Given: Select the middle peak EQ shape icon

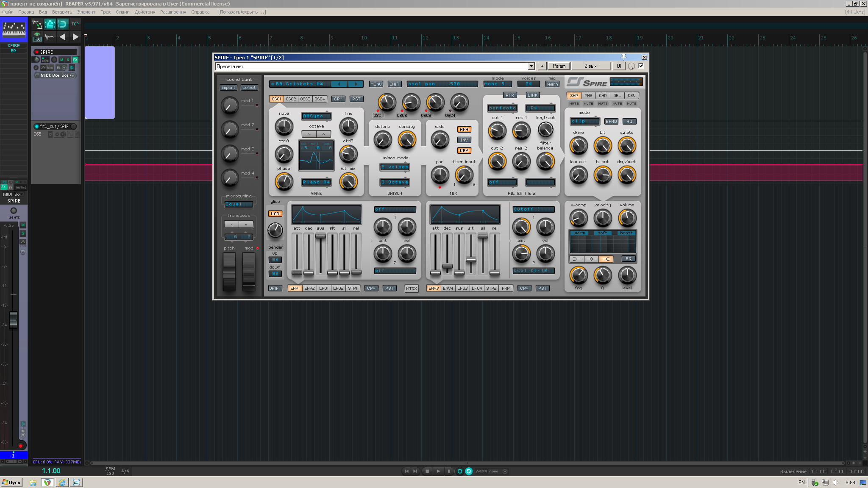Looking at the screenshot, I should coord(591,259).
